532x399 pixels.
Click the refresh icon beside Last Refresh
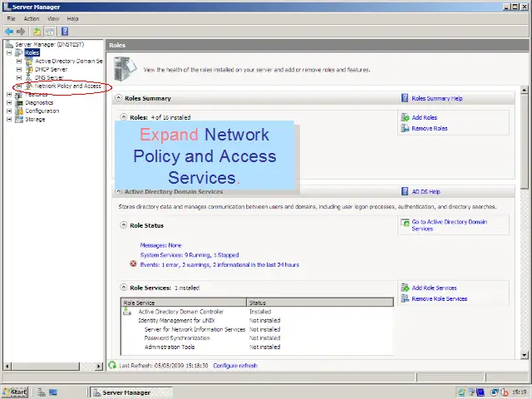pyautogui.click(x=113, y=365)
